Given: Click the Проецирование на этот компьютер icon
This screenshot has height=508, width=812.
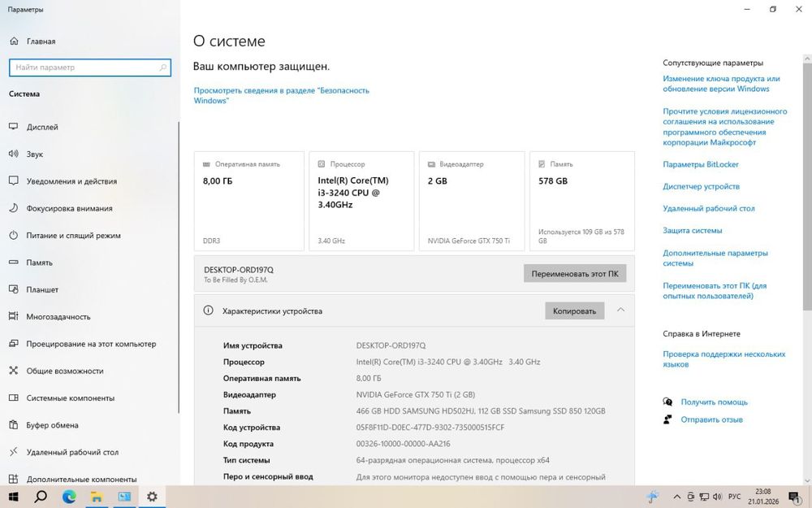Looking at the screenshot, I should (x=14, y=344).
